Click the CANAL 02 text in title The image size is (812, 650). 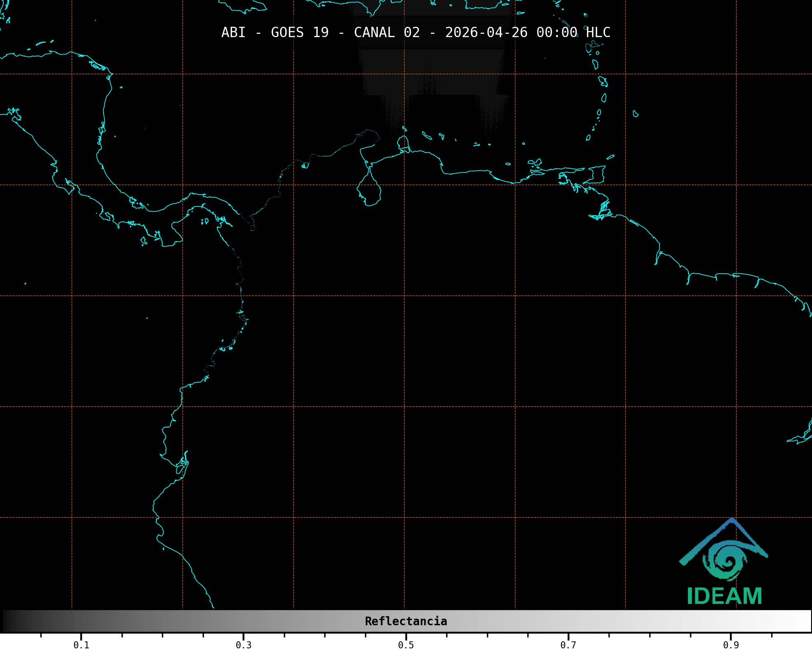[386, 32]
